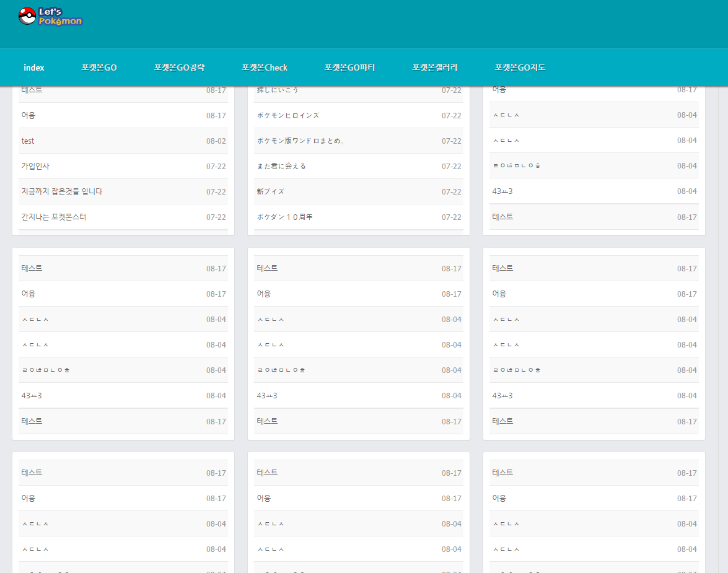Screen dimensions: 728x573
Task: Open the post titled test
Action: [28, 141]
